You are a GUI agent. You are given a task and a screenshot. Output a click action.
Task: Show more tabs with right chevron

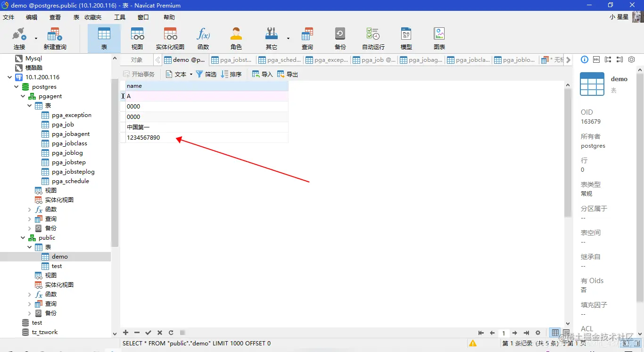[569, 60]
